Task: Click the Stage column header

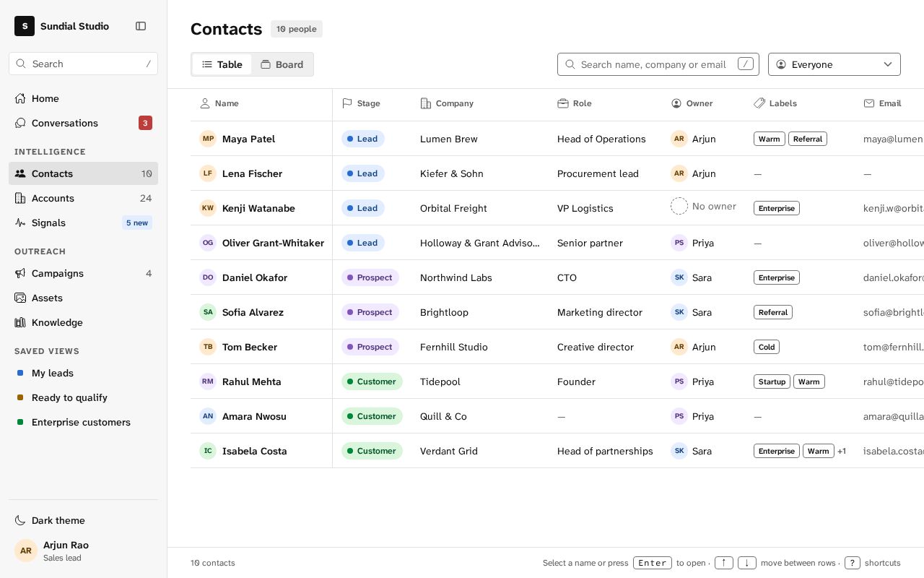Action: (x=361, y=103)
